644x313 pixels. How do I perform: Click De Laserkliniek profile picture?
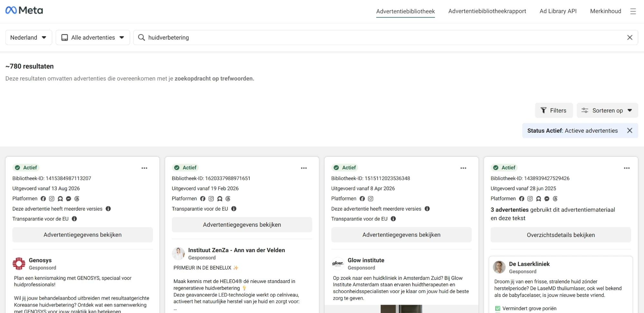(499, 267)
